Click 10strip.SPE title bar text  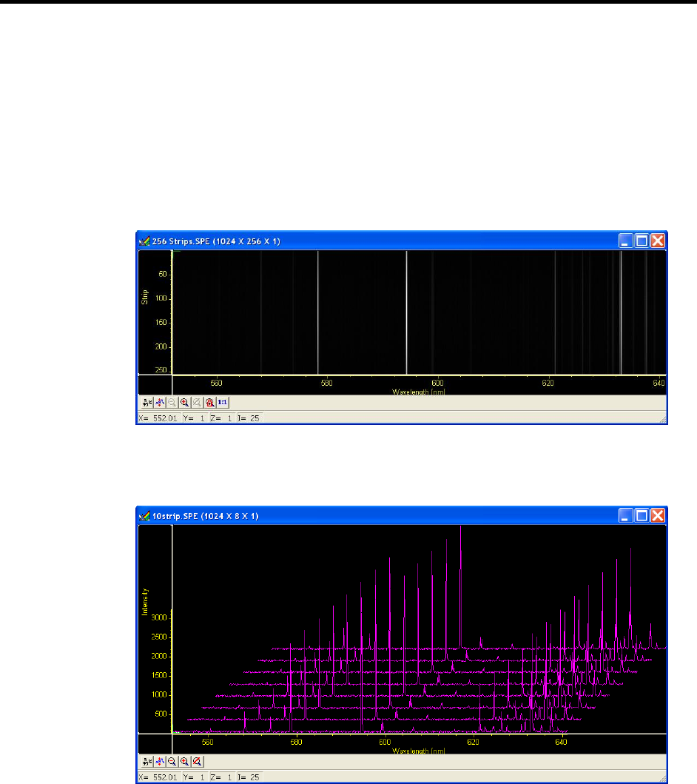[x=206, y=516]
